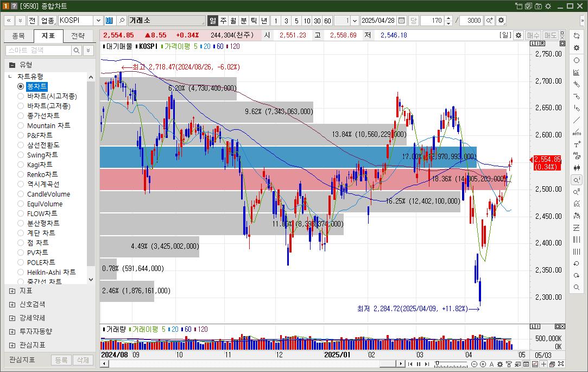The width and height of the screenshot is (588, 372).
Task: Click the 매수 buy button
Action: click(533, 35)
